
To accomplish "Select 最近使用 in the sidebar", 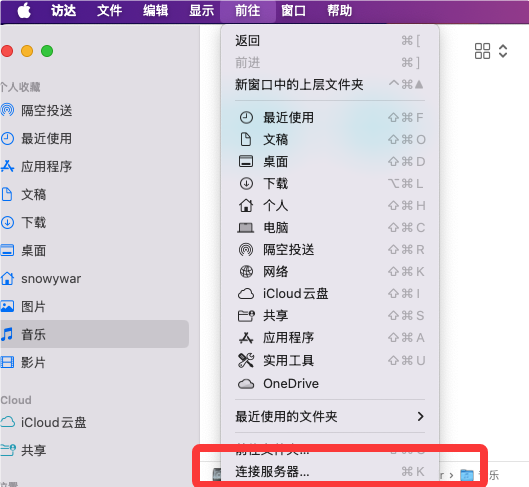I will pos(94,139).
